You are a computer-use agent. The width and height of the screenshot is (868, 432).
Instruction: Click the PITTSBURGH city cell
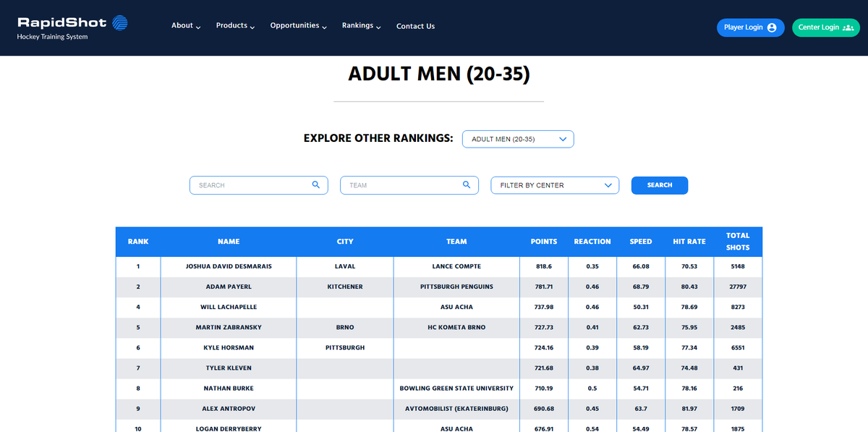click(345, 347)
